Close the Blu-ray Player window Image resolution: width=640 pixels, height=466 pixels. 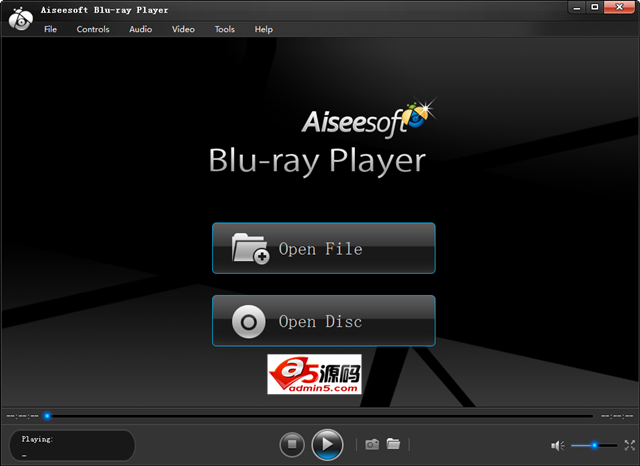coord(619,7)
